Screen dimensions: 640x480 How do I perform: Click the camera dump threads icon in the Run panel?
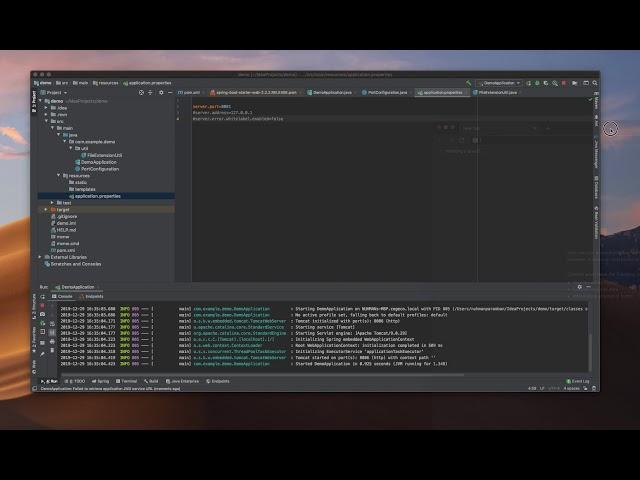(x=42, y=315)
